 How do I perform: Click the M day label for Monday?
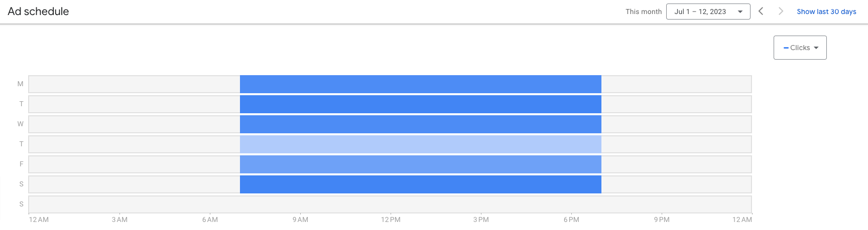[x=21, y=84]
